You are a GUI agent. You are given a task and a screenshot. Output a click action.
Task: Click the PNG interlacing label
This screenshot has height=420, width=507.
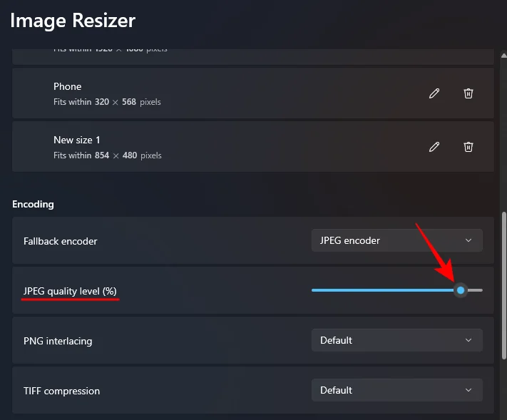58,341
